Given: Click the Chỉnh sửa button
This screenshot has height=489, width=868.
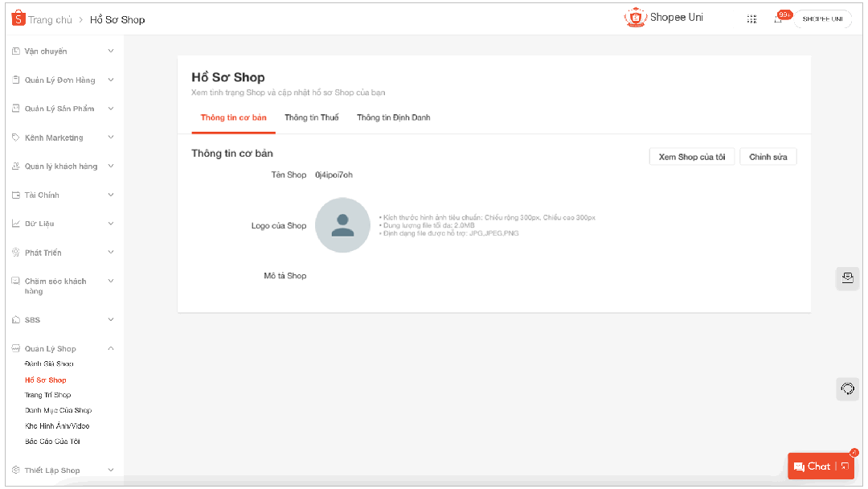Looking at the screenshot, I should pos(768,157).
